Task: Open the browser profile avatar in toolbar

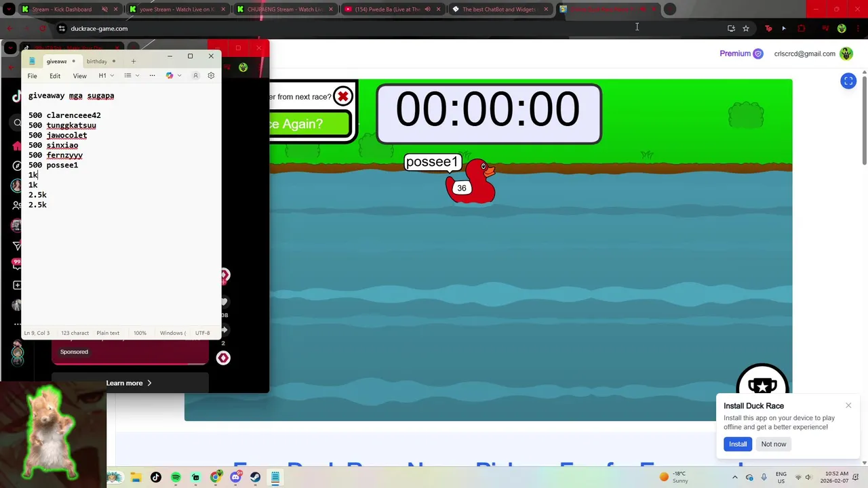Action: 842,28
